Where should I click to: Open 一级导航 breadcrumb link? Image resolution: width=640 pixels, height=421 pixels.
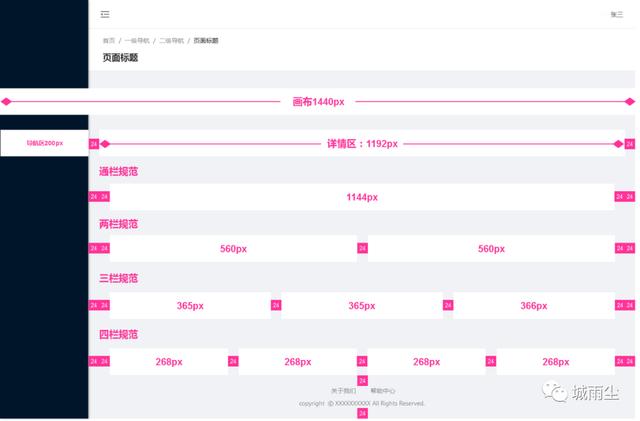(137, 41)
